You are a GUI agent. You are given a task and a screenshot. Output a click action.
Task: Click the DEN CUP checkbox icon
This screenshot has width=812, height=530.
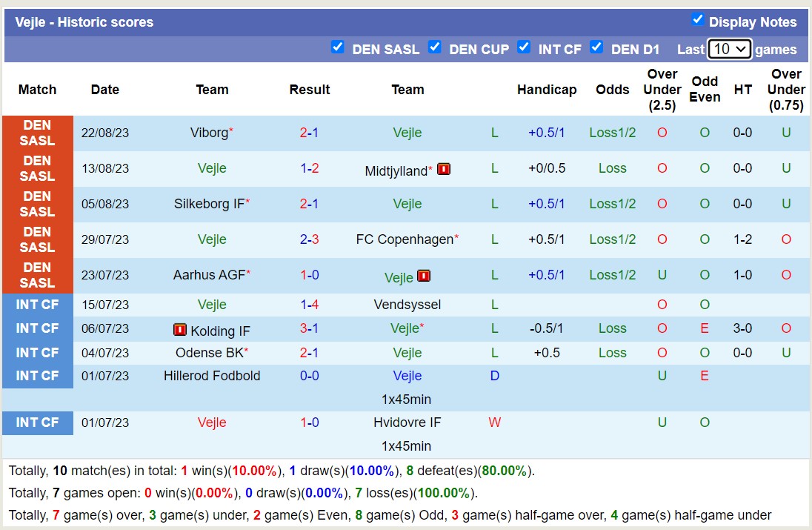click(435, 47)
